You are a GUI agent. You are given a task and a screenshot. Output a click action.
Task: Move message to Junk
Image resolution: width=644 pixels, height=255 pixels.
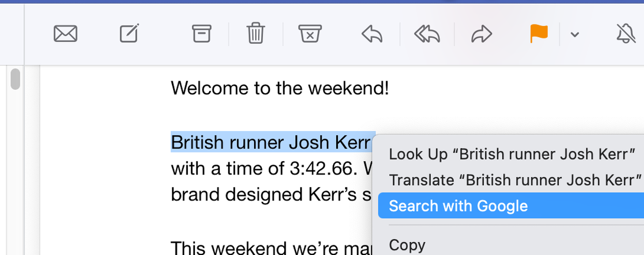[x=310, y=34]
